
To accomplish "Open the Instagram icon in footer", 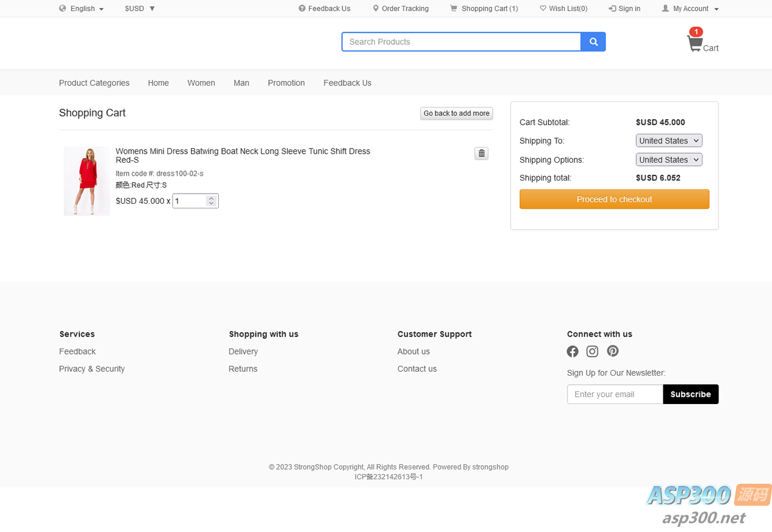I will (593, 351).
